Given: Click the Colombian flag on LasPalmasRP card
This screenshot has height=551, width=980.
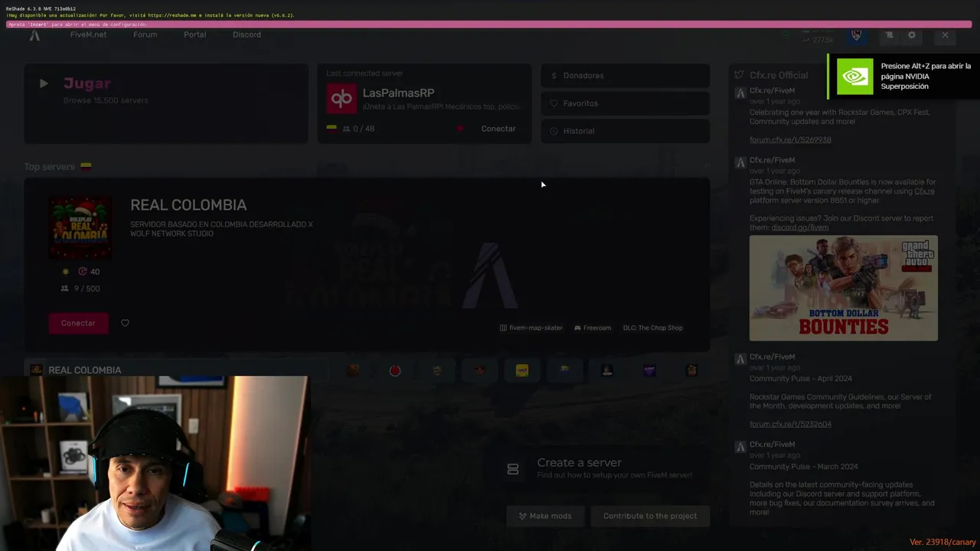Looking at the screenshot, I should click(332, 128).
